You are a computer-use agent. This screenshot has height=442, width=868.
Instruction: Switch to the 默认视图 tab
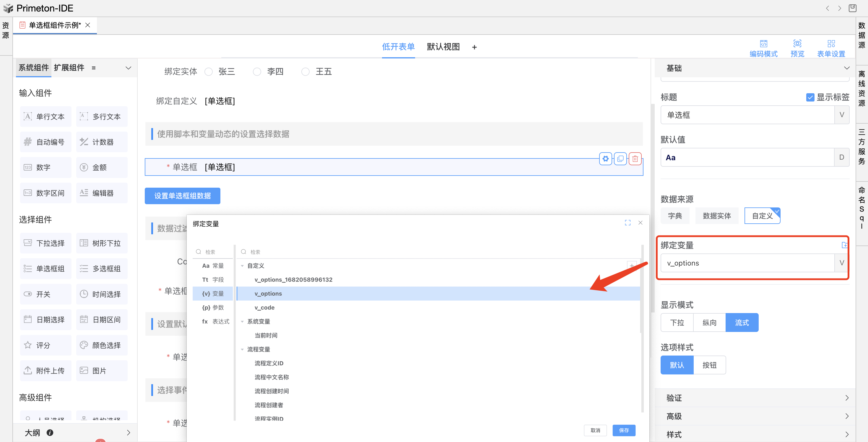[443, 47]
